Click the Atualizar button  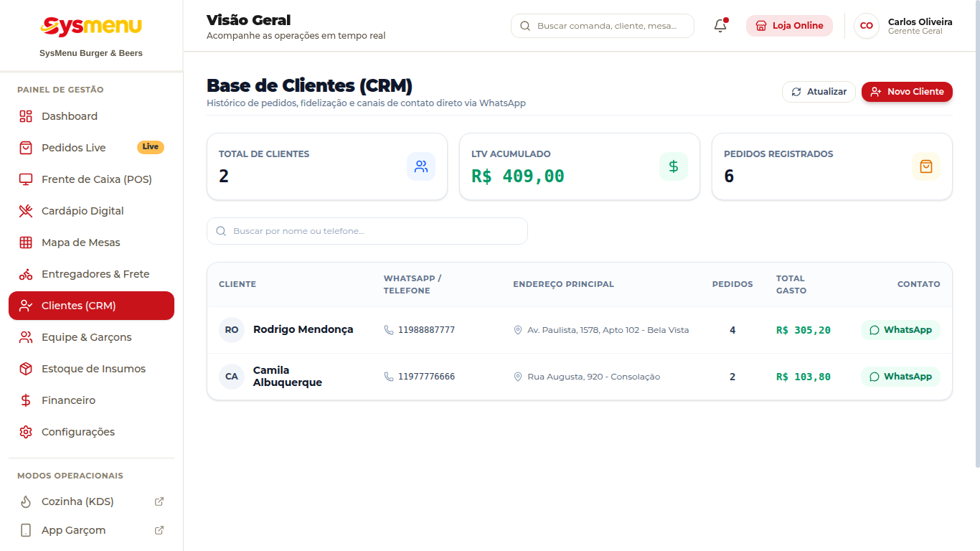(819, 92)
